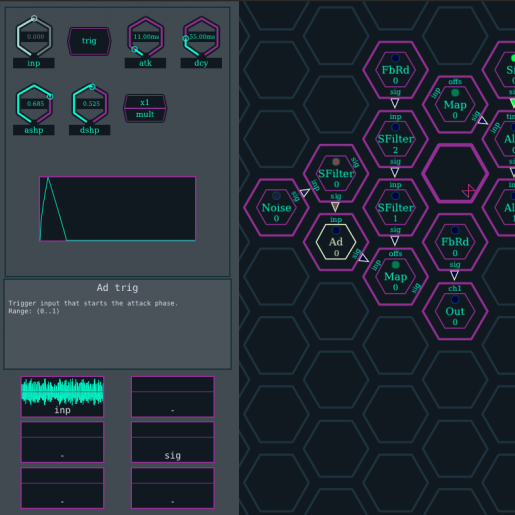Click the sig port of FbRd above Out
This screenshot has height=515, width=515.
[455, 265]
